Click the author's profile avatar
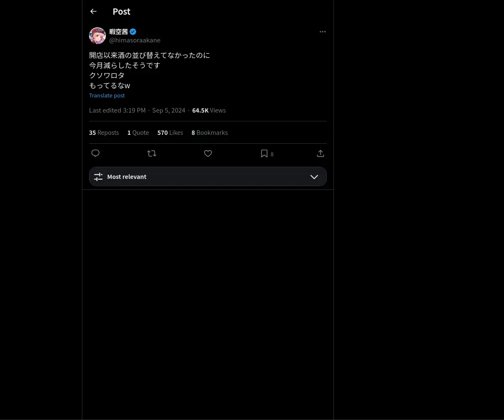The width and height of the screenshot is (504, 420). pos(97,36)
